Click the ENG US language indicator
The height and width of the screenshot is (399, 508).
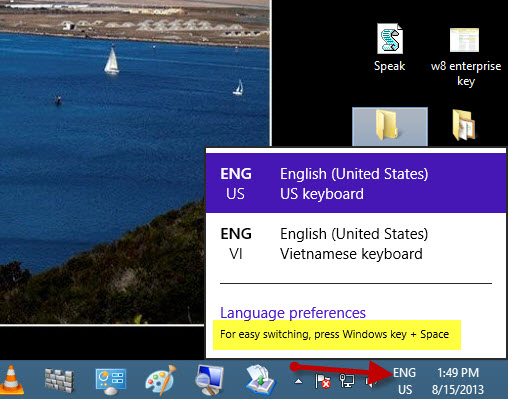pyautogui.click(x=405, y=381)
